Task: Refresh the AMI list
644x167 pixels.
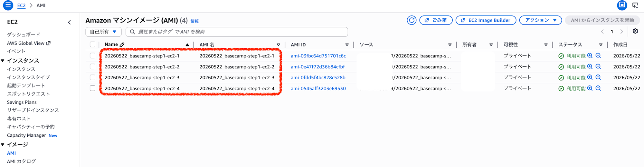Action: [x=412, y=20]
